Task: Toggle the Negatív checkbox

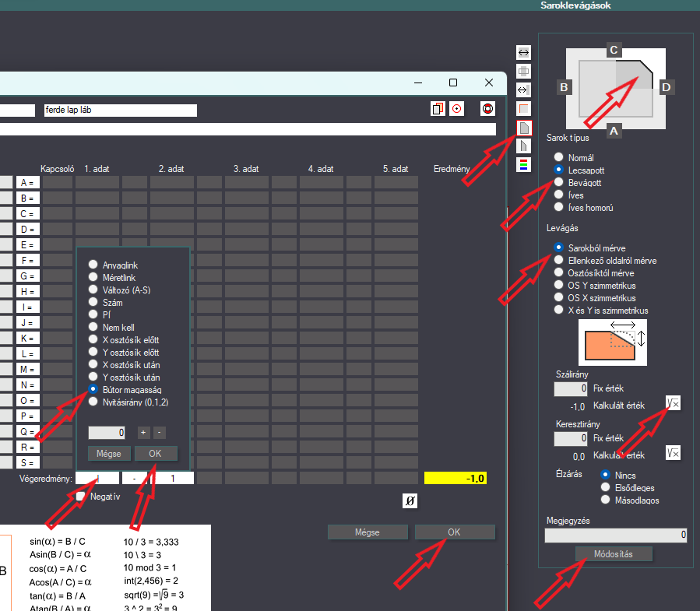Action: 80,496
